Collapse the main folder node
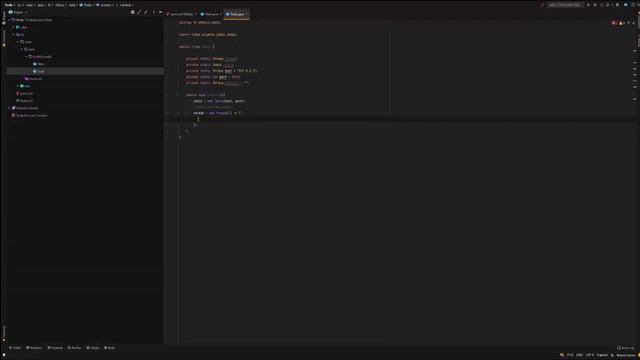640x360 pixels. (x=18, y=42)
